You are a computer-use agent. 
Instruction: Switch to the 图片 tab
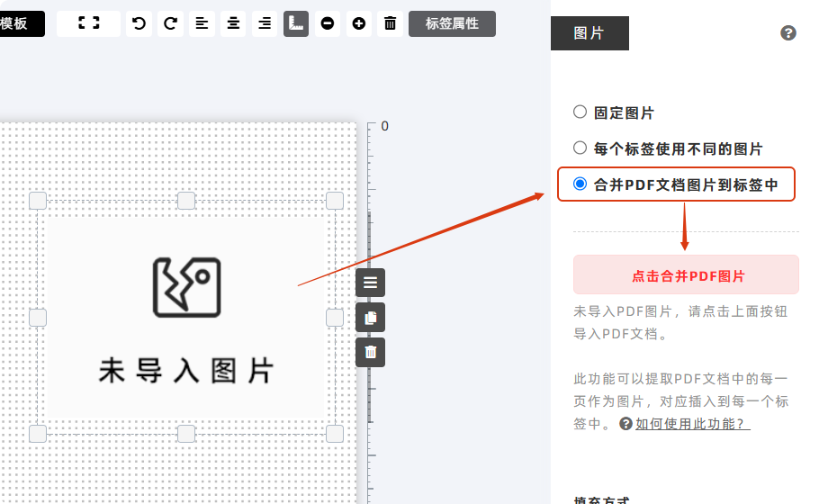point(589,33)
